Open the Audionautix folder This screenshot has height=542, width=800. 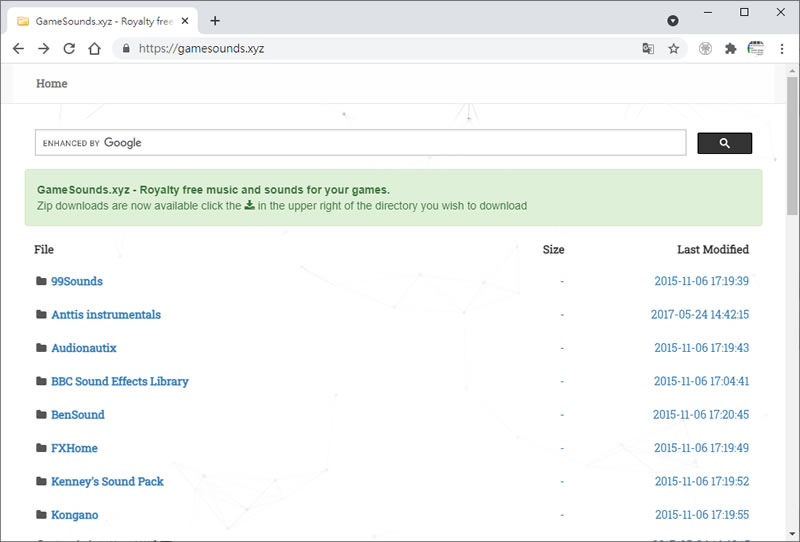(84, 348)
